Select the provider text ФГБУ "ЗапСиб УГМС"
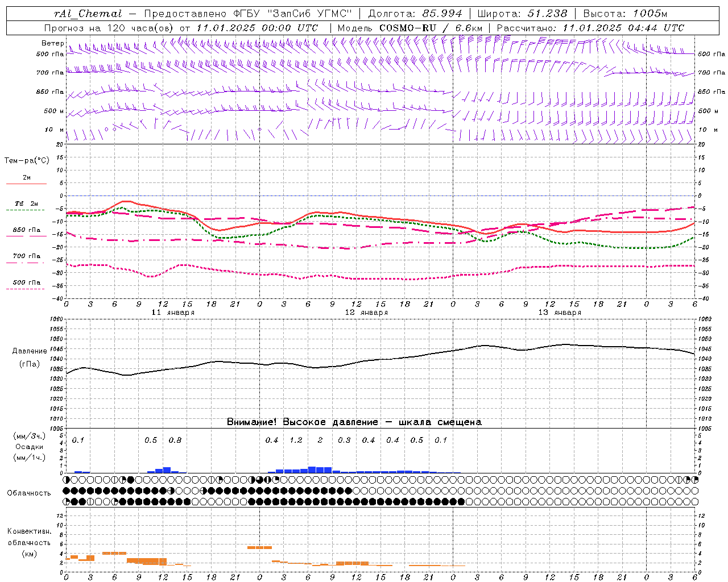 293,14
